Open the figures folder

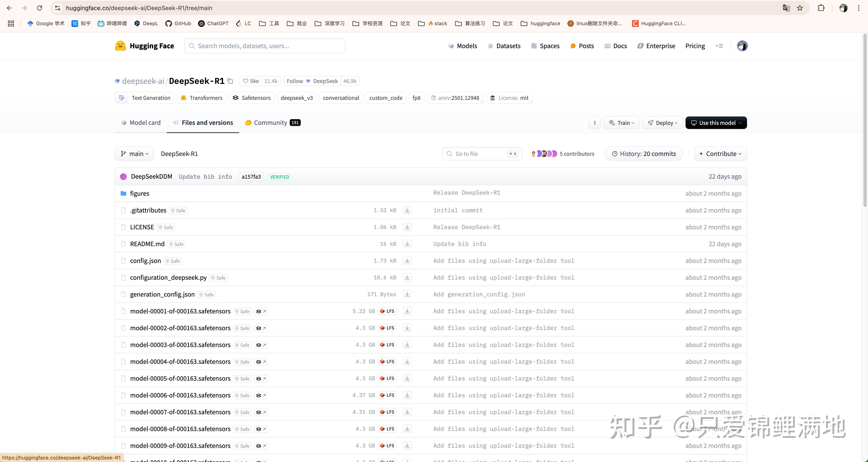click(x=139, y=193)
